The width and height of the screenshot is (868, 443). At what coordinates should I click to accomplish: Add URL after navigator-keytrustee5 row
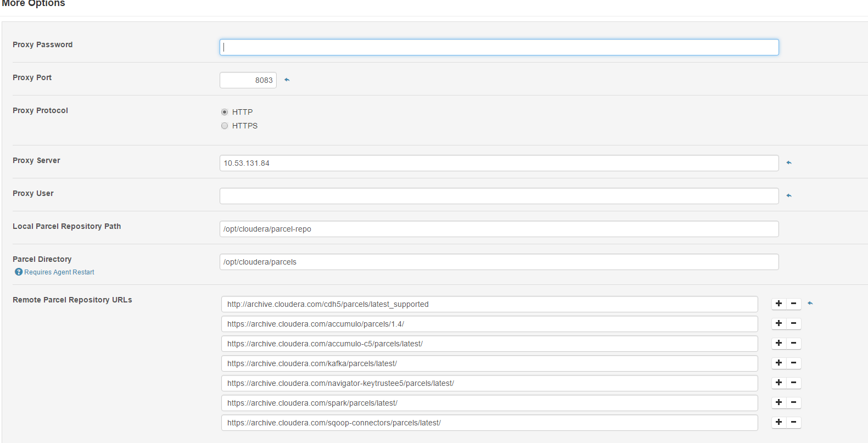(779, 383)
